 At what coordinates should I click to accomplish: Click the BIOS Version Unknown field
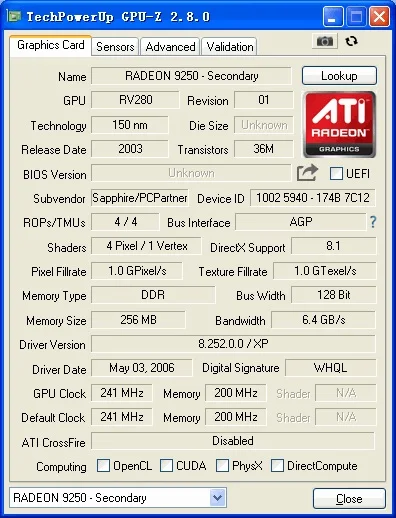191,173
